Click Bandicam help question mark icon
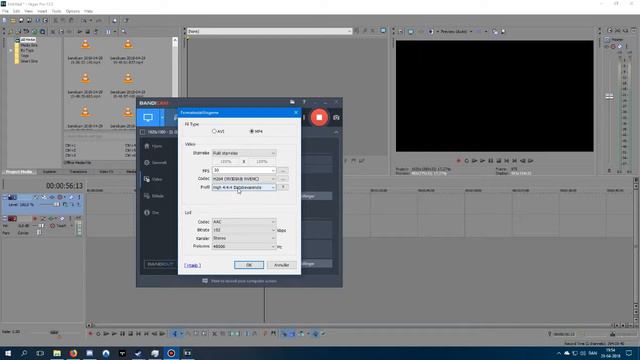The height and width of the screenshot is (360, 640). coord(304,102)
